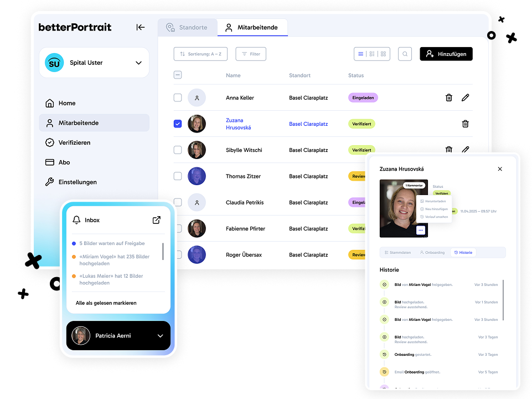Toggle the select-all checkbox in the table header
The width and height of the screenshot is (532, 399).
tap(178, 75)
